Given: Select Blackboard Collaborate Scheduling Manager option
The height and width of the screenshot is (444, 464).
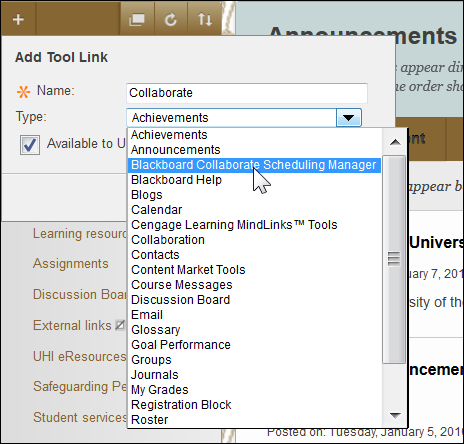Looking at the screenshot, I should (x=254, y=165).
